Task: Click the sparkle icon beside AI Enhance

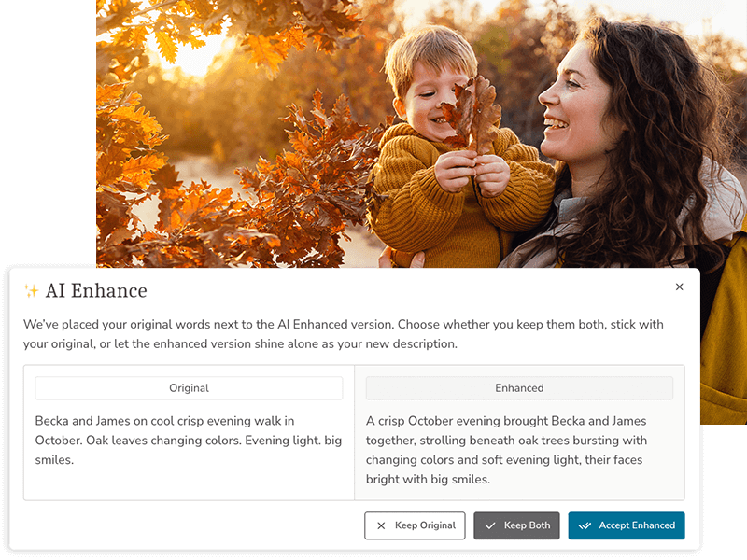Action: click(32, 290)
